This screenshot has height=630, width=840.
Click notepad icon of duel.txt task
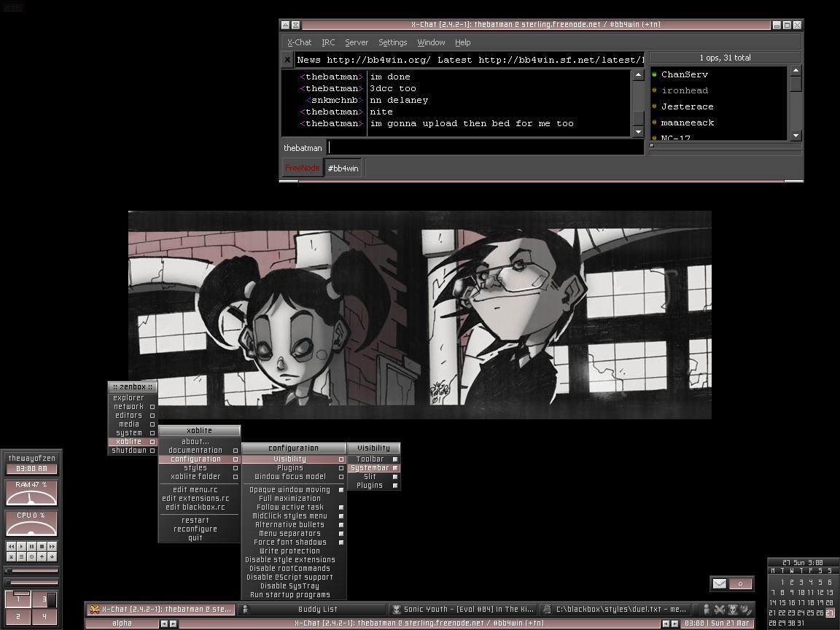pyautogui.click(x=547, y=609)
